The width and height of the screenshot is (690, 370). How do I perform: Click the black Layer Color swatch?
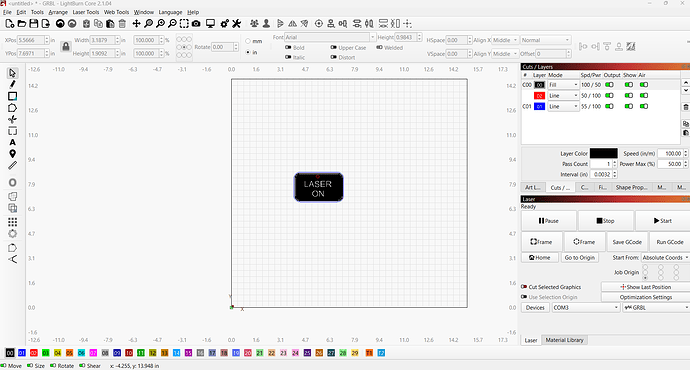coord(603,153)
